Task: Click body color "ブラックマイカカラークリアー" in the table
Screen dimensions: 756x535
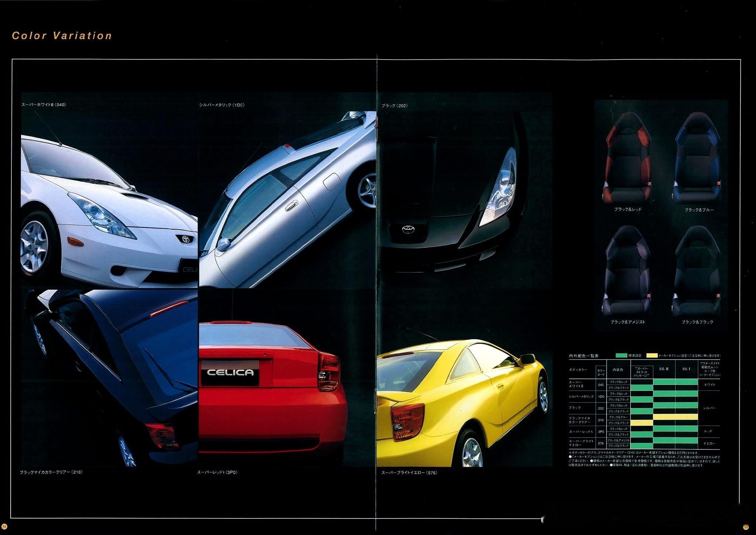Action: click(x=580, y=420)
